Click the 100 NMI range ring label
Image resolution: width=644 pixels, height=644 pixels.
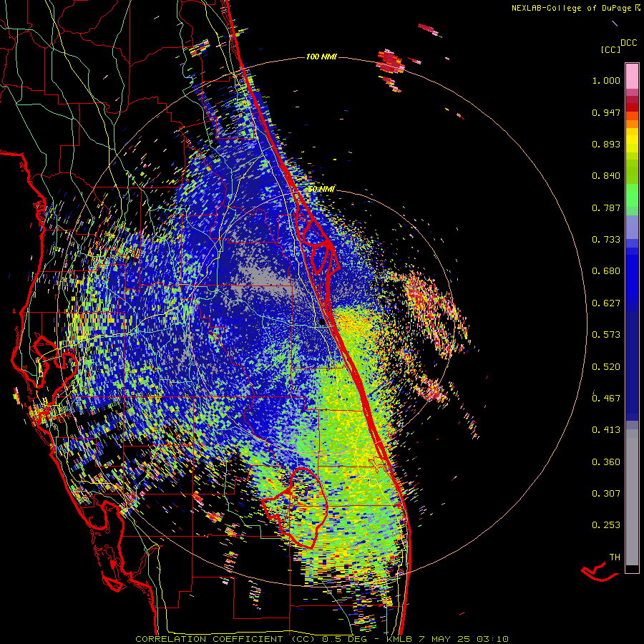click(x=321, y=57)
